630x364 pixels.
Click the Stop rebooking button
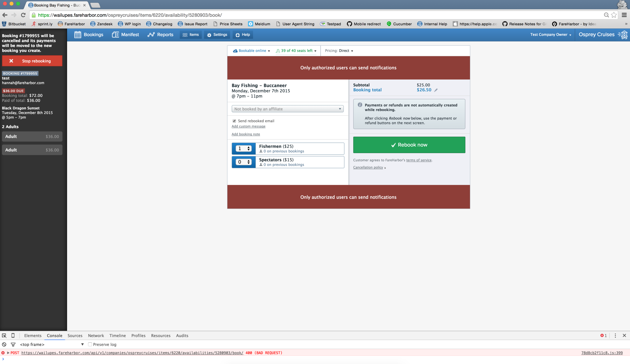pyautogui.click(x=32, y=61)
